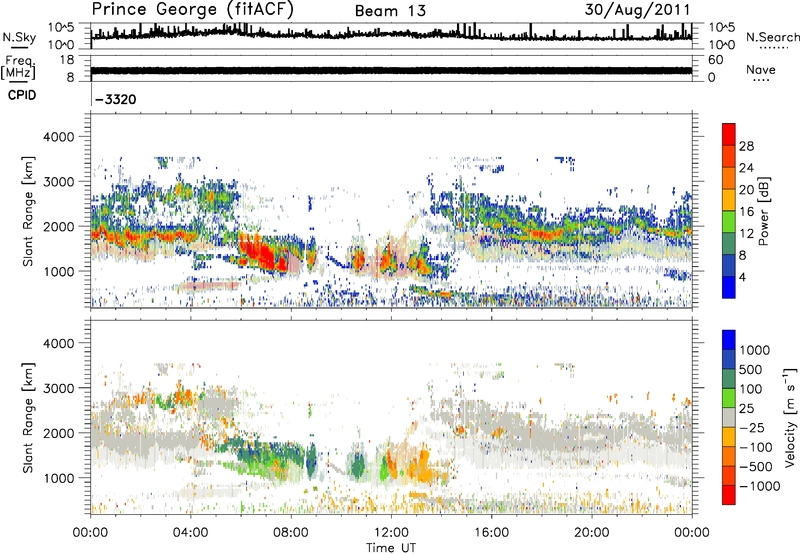Image resolution: width=800 pixels, height=554 pixels.
Task: Click the teal Velocity segment between 100 and 500
Action: [729, 379]
